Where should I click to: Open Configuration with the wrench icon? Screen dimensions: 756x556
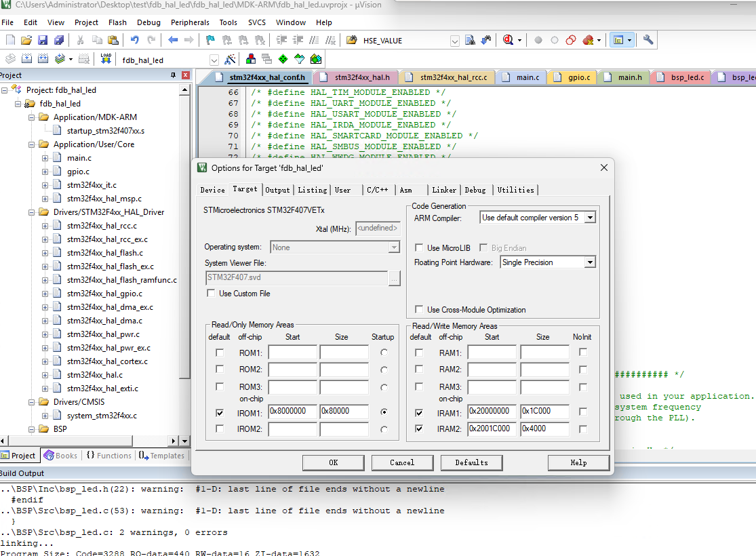point(648,41)
